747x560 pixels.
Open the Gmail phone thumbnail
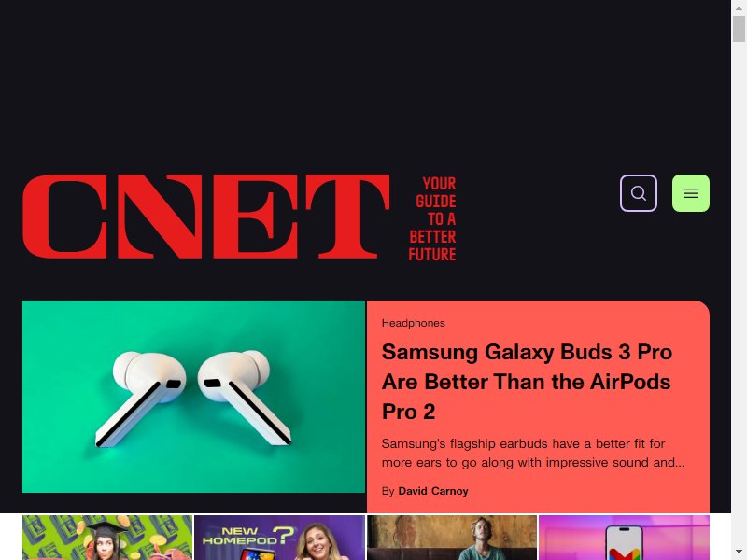click(x=624, y=538)
